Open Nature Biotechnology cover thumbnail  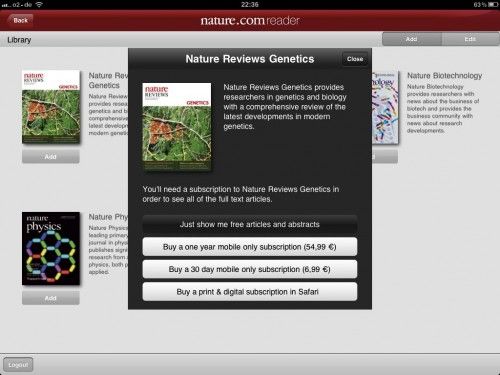coord(385,107)
